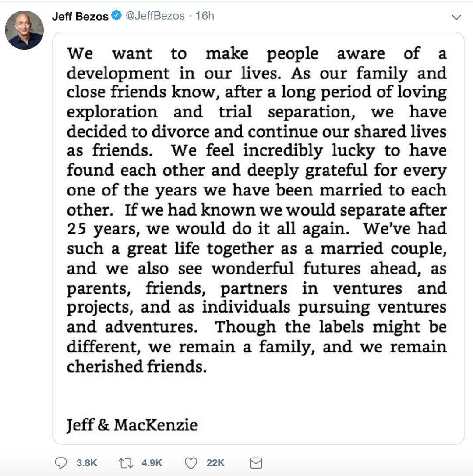This screenshot has width=473, height=476.
Task: Click the 4.9K retweet count
Action: (152, 463)
